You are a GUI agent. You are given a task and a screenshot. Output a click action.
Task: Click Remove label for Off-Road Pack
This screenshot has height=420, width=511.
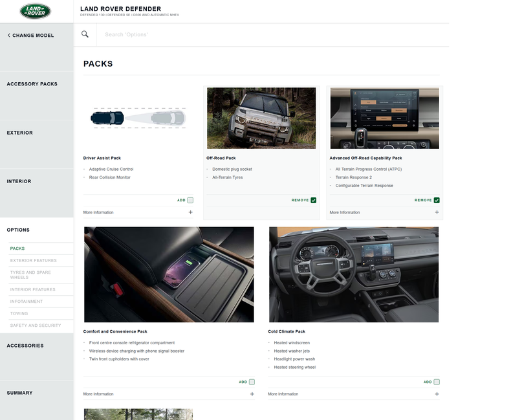coord(300,200)
